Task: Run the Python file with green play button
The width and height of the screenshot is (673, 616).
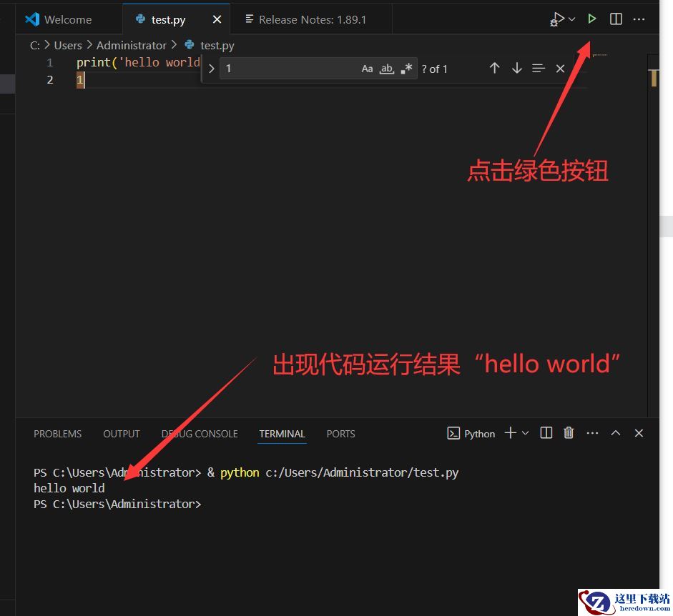Action: click(x=591, y=19)
